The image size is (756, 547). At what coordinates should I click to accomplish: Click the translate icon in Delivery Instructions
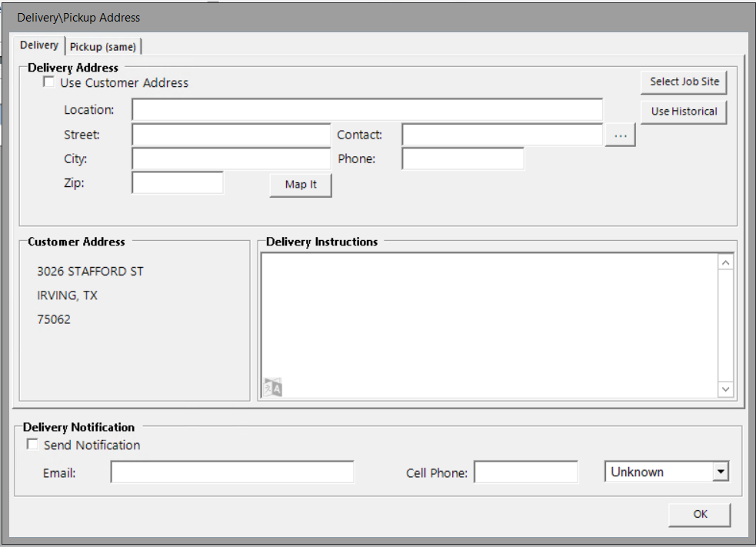click(x=273, y=387)
